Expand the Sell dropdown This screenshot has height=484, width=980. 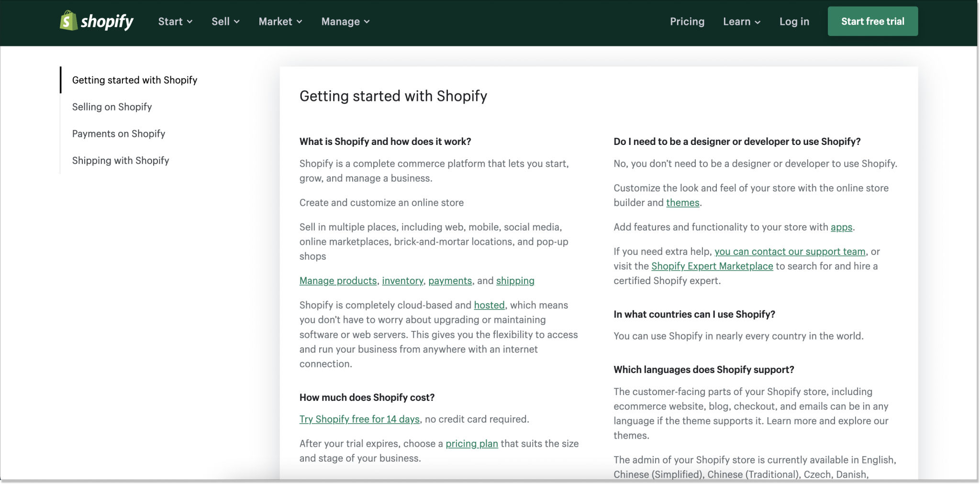[225, 21]
